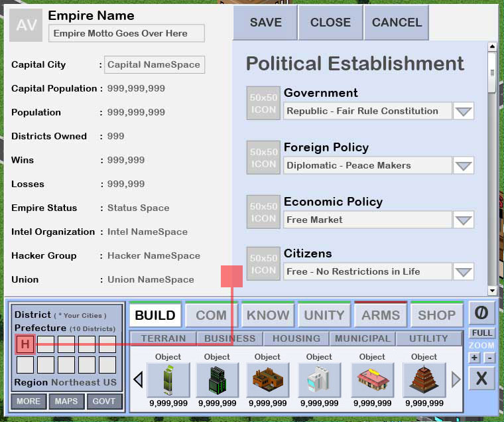This screenshot has height=422, width=504.
Task: Pick the green glass skyscraper object
Action: tap(168, 380)
